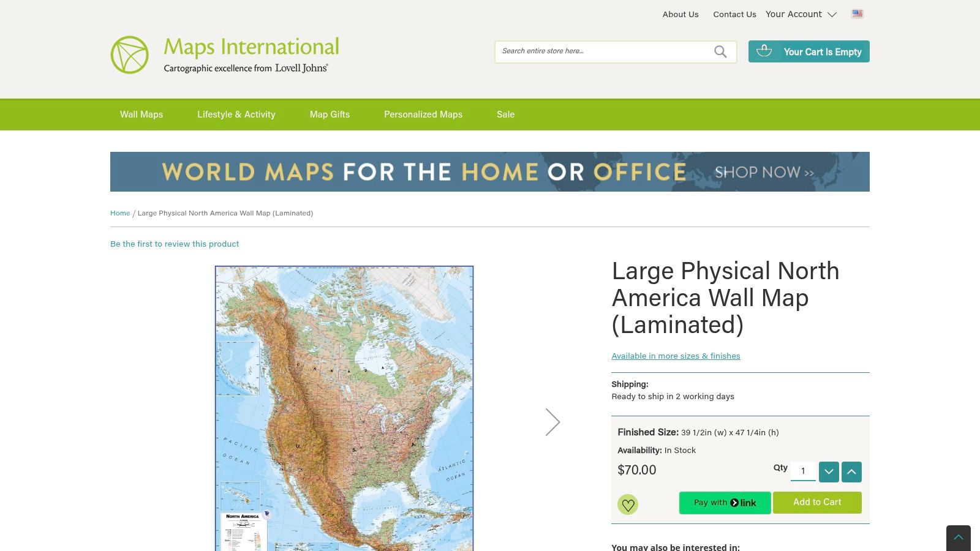Click the Link payment arrow logo
This screenshot has width=980, height=551.
[x=734, y=502]
